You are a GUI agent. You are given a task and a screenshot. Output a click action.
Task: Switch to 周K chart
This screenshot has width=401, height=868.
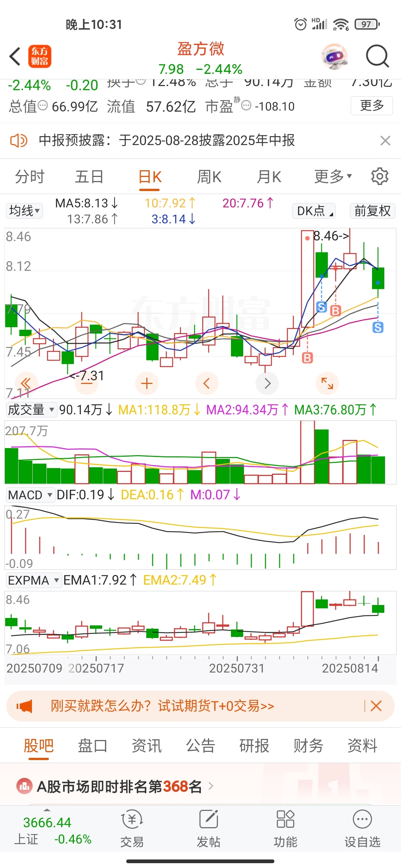pos(209,177)
